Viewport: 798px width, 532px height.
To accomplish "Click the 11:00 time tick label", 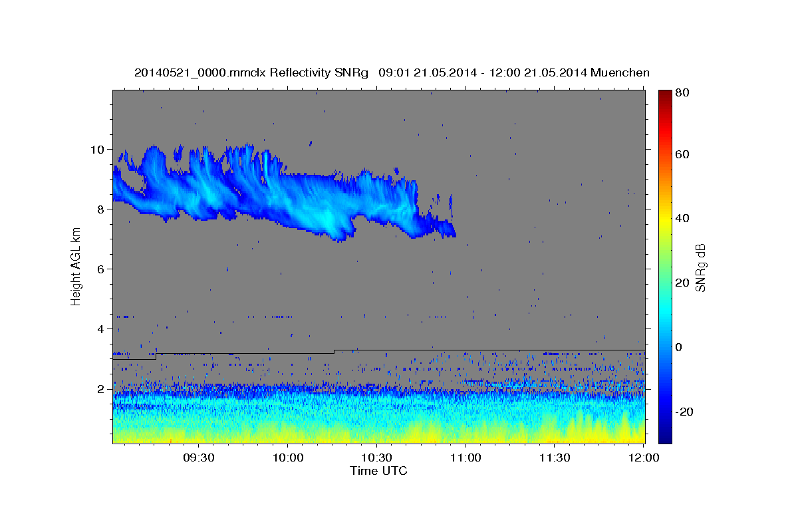I will [x=465, y=458].
